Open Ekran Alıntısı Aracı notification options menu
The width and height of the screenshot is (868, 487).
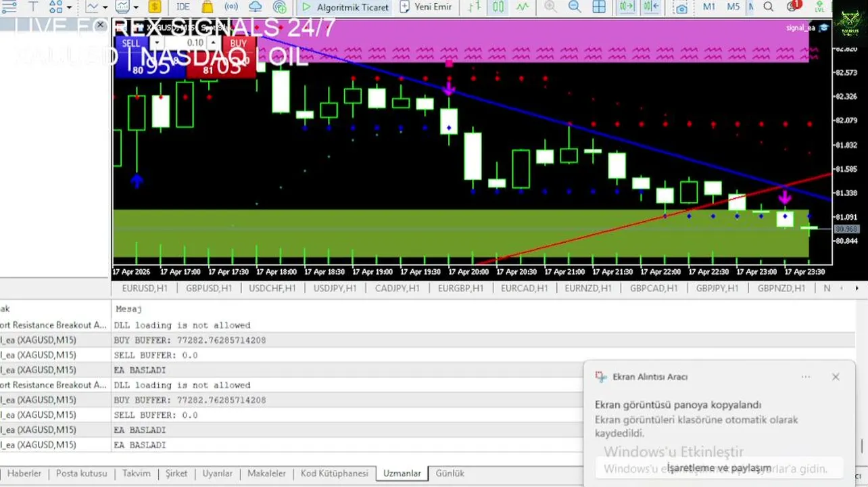806,377
